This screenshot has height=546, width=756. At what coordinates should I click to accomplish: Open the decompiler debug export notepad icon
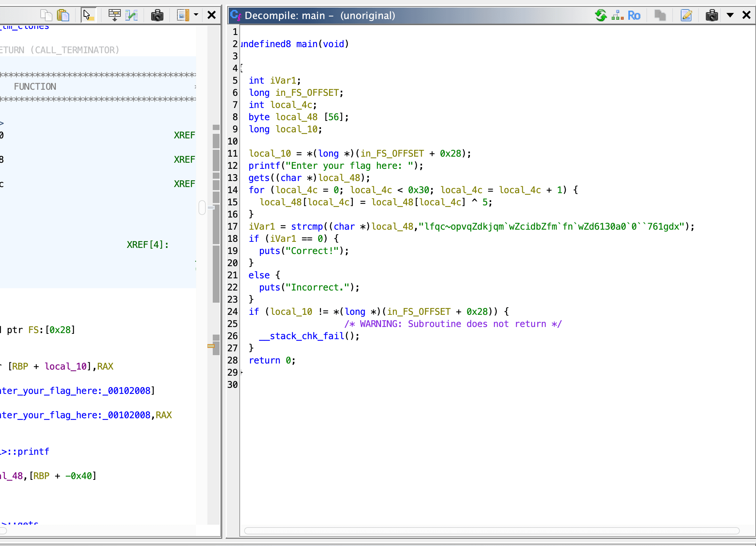tap(686, 15)
